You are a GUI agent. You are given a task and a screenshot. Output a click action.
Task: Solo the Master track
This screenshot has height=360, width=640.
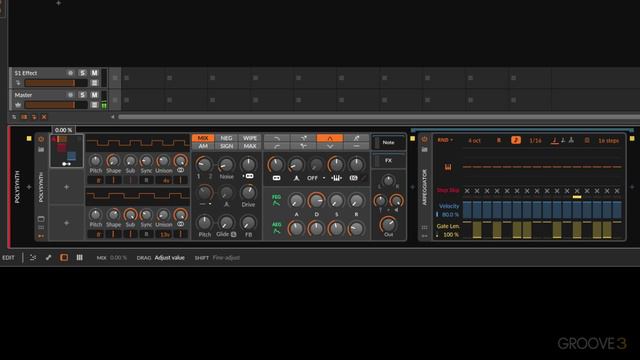click(x=82, y=95)
